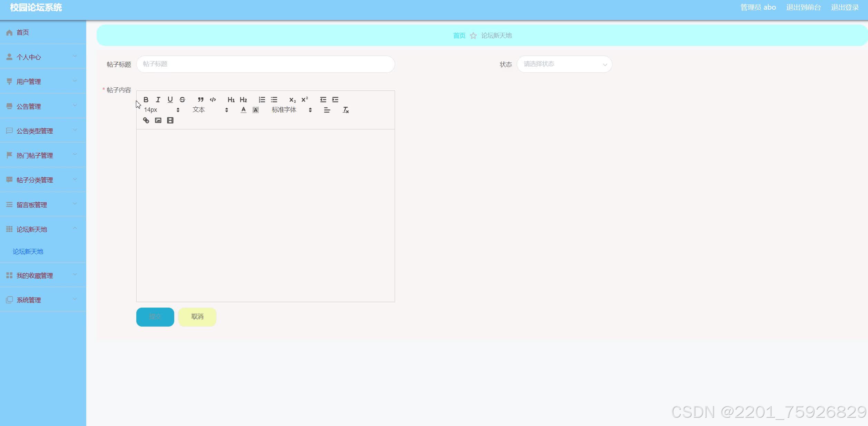Apply strikethrough from the editor toolbar
The image size is (868, 426).
[183, 100]
